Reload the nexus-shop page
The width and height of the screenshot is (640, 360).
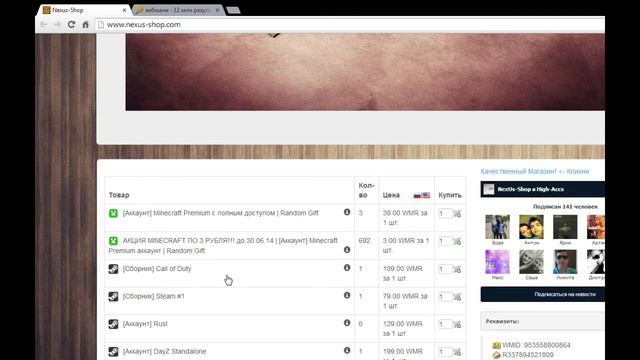[x=71, y=24]
